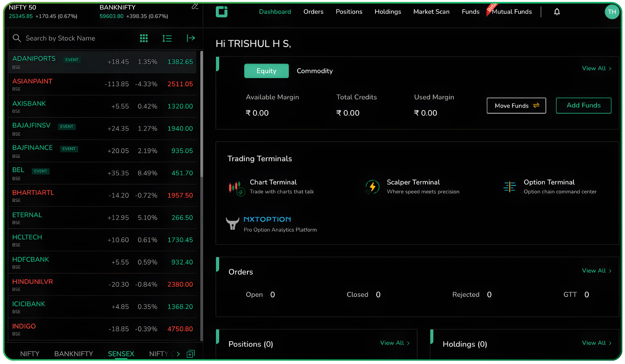Select the Commodity segment toggle
The image size is (625, 364).
pos(315,71)
